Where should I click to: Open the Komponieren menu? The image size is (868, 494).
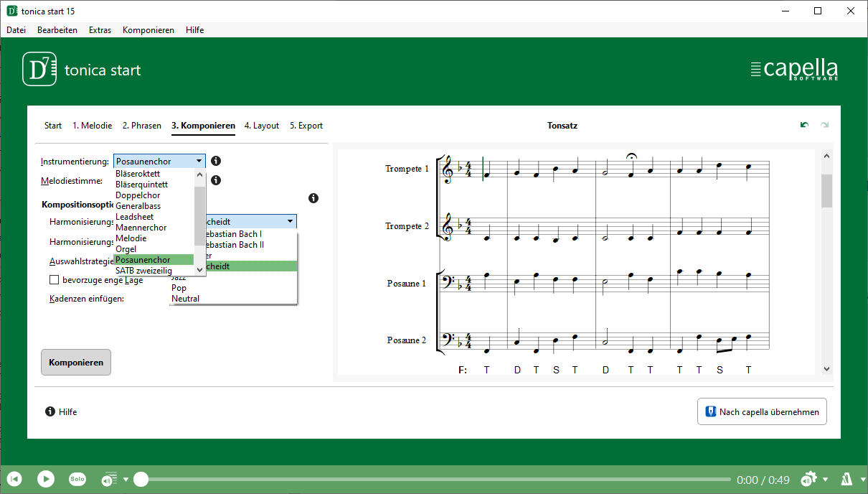[x=148, y=30]
